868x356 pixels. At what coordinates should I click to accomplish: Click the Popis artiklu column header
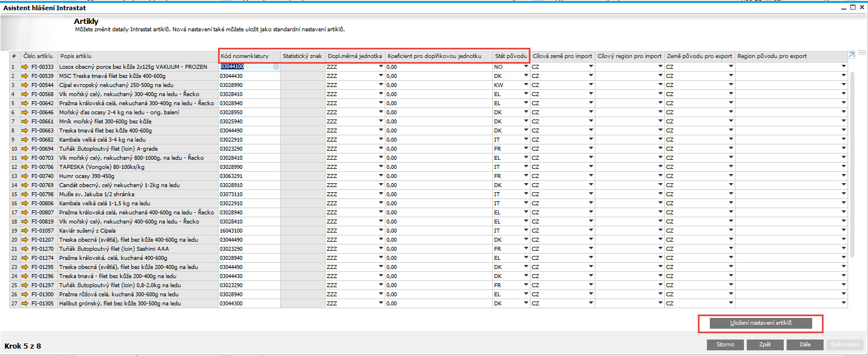click(138, 56)
